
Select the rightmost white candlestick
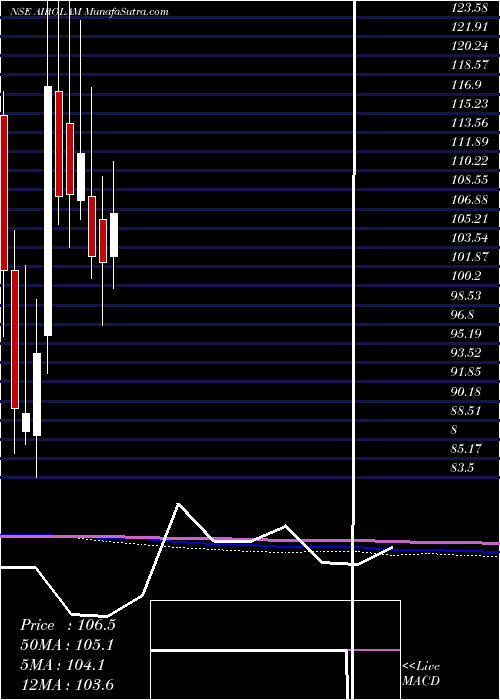click(114, 235)
